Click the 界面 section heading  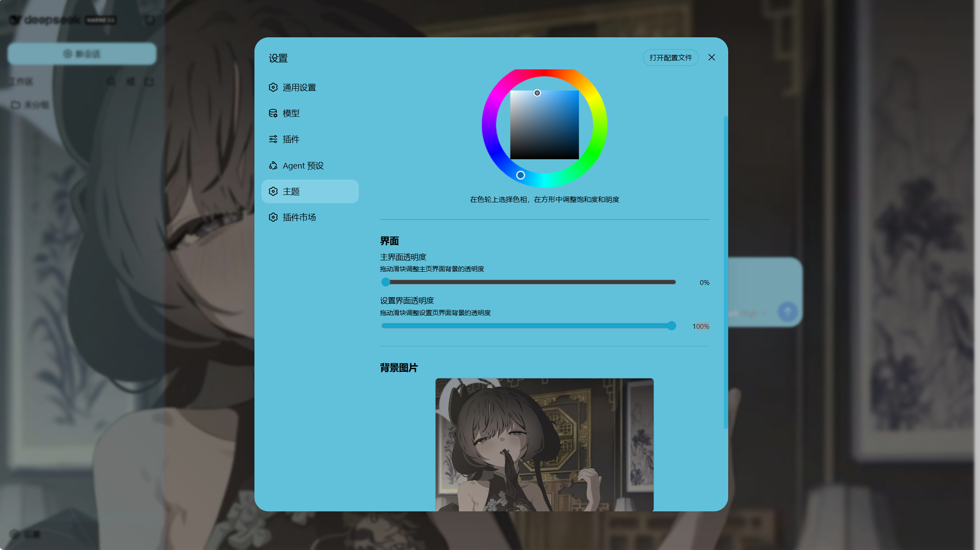pos(390,241)
